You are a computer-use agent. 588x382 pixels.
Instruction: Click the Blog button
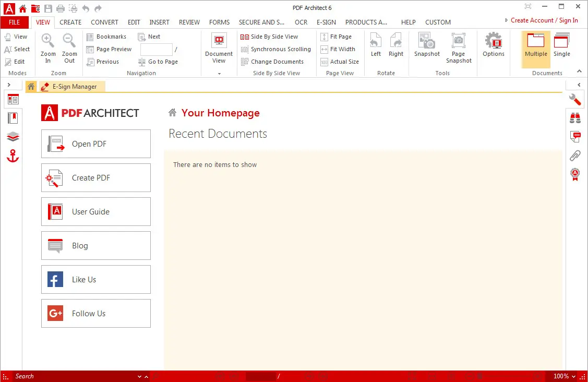coord(96,246)
